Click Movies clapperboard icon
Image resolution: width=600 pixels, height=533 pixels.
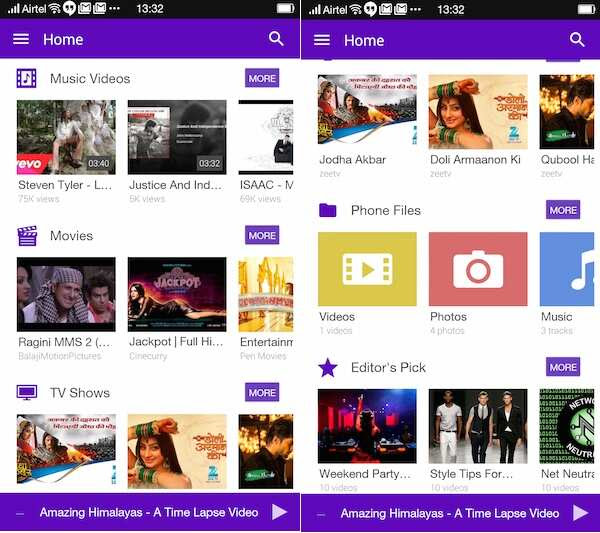coord(27,236)
